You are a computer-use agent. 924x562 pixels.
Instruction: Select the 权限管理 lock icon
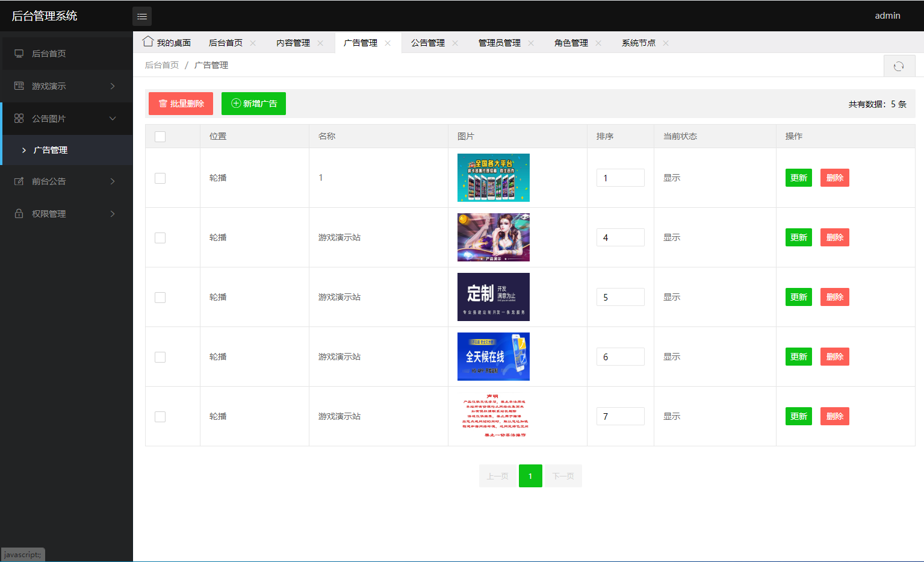pos(19,213)
